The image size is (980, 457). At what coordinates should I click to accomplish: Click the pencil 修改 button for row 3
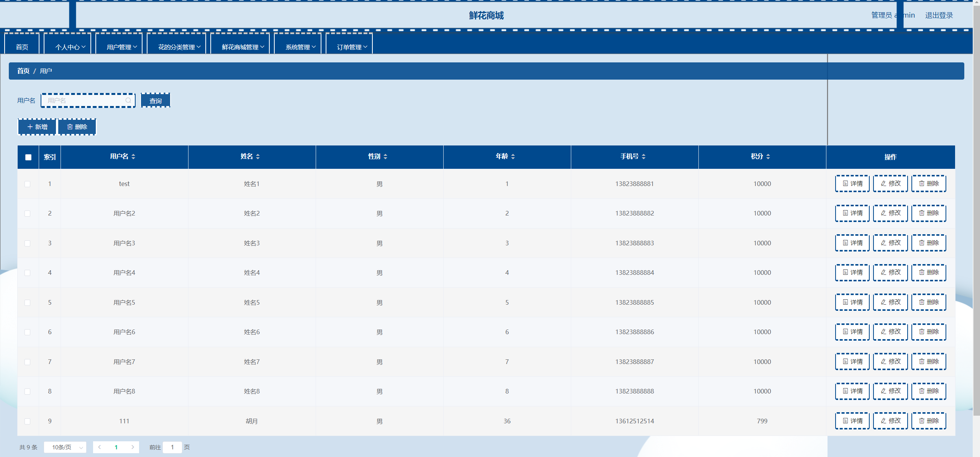890,243
